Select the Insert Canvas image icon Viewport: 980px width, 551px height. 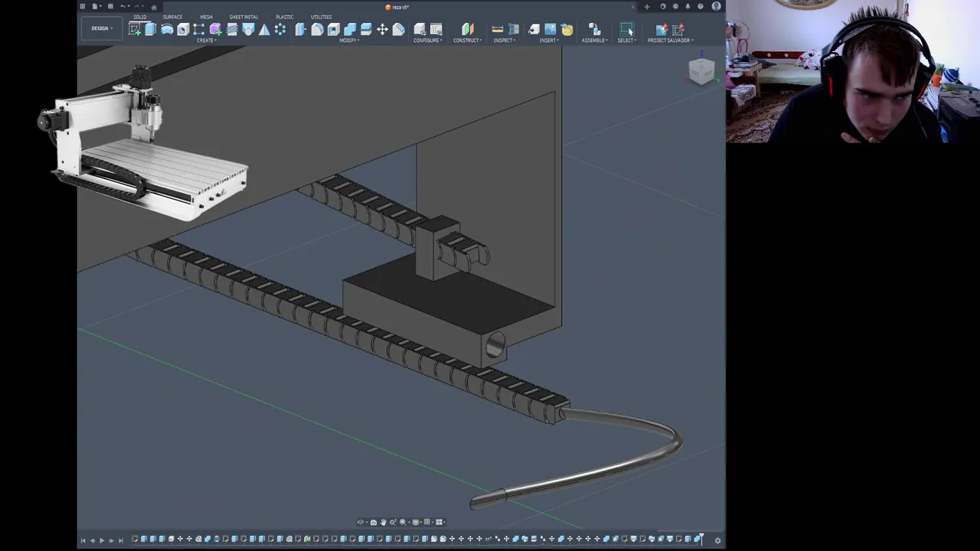click(550, 29)
